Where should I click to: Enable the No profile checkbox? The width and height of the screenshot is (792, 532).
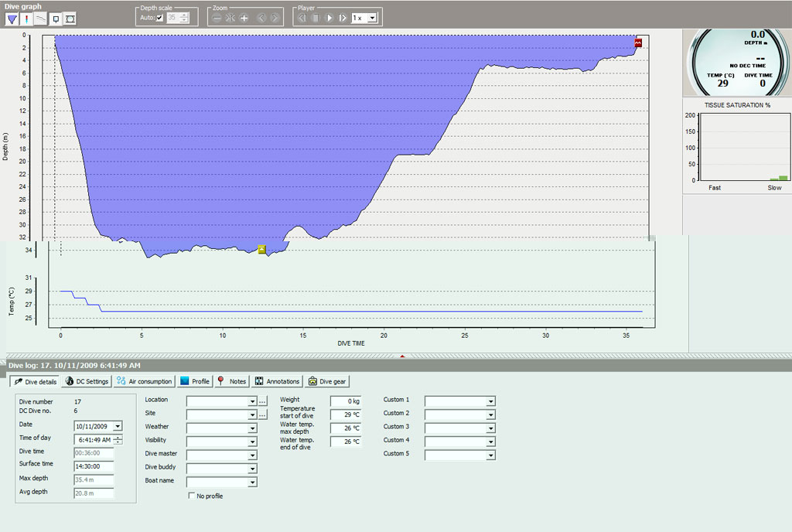point(192,496)
